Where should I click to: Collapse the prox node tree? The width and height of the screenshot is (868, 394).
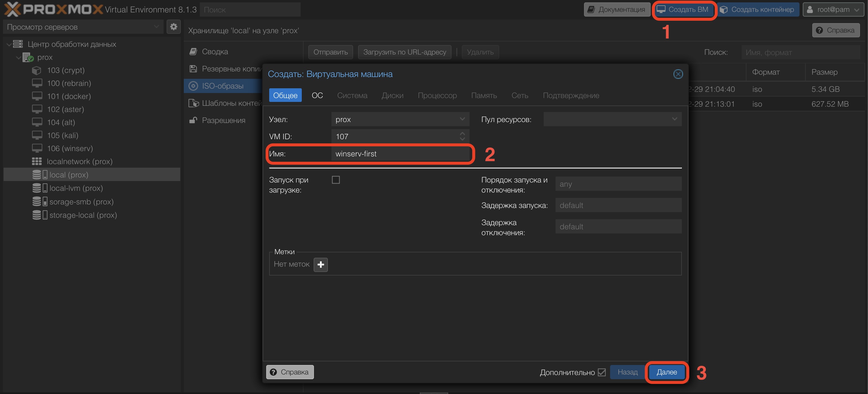pyautogui.click(x=18, y=57)
